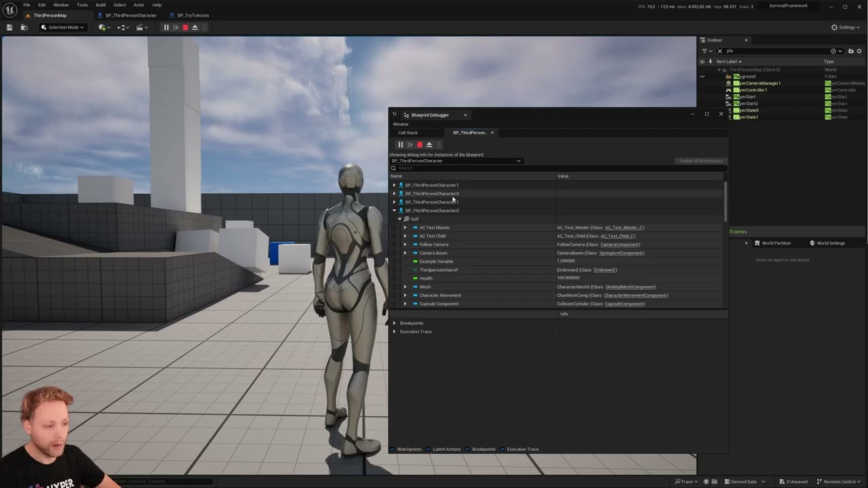Select PlayerController1 in the Outliner
The height and width of the screenshot is (488, 868).
coord(750,90)
